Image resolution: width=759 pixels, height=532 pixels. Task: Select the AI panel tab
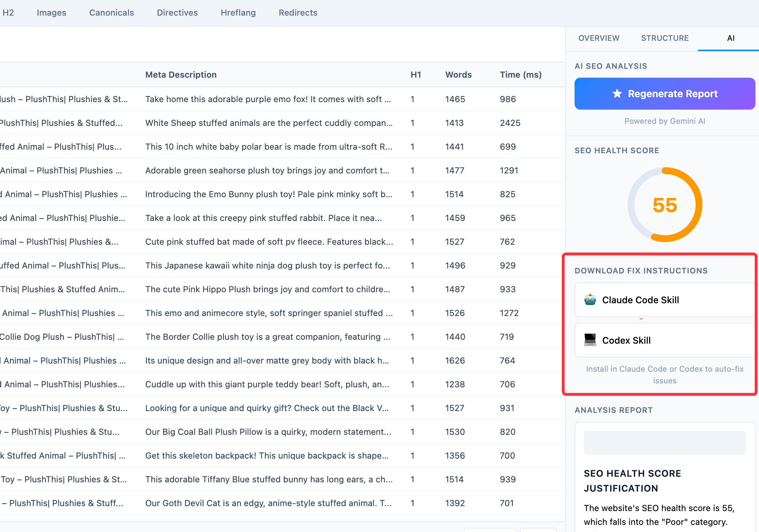731,38
